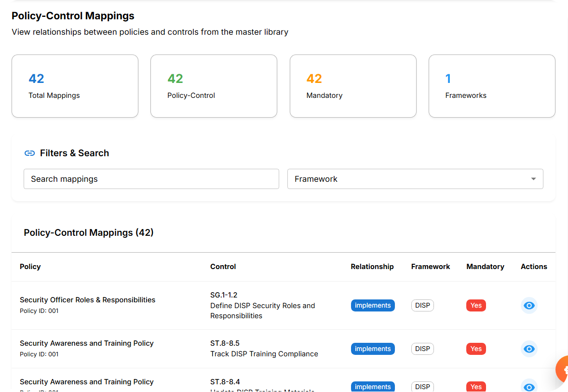Click the ST.8-8.4 control code
This screenshot has width=568, height=392.
[x=225, y=382]
